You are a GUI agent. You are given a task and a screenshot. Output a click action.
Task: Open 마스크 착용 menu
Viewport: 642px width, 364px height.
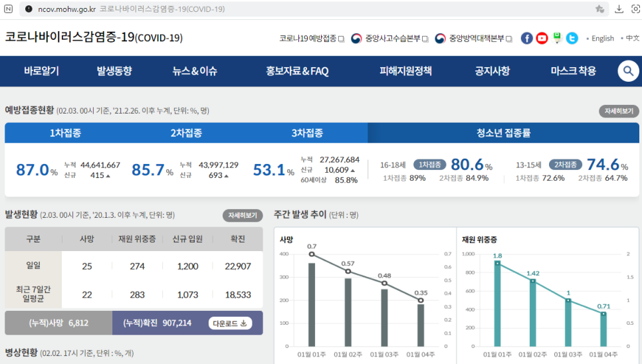[573, 71]
